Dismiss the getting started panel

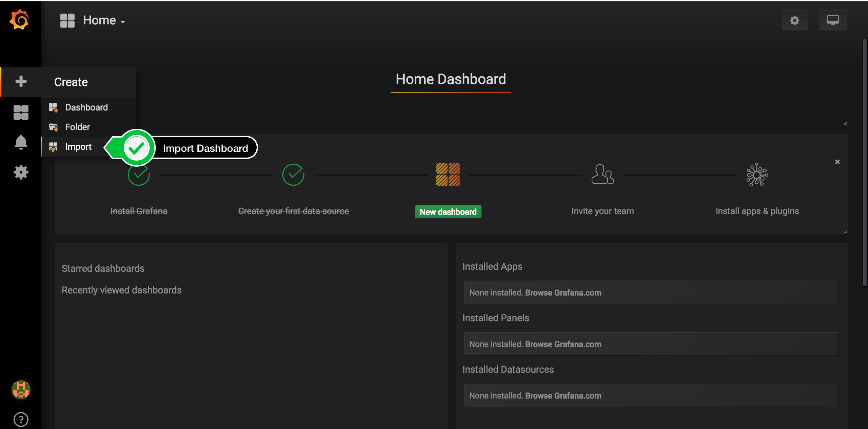pos(837,162)
